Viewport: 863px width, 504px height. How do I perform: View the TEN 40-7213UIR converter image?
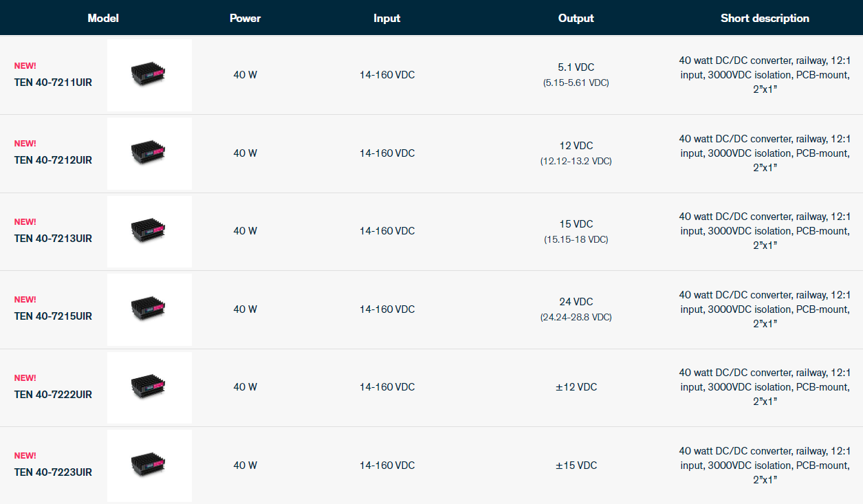point(149,231)
